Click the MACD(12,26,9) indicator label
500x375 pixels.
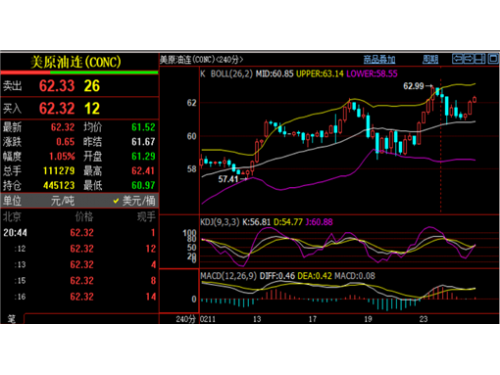(228, 276)
